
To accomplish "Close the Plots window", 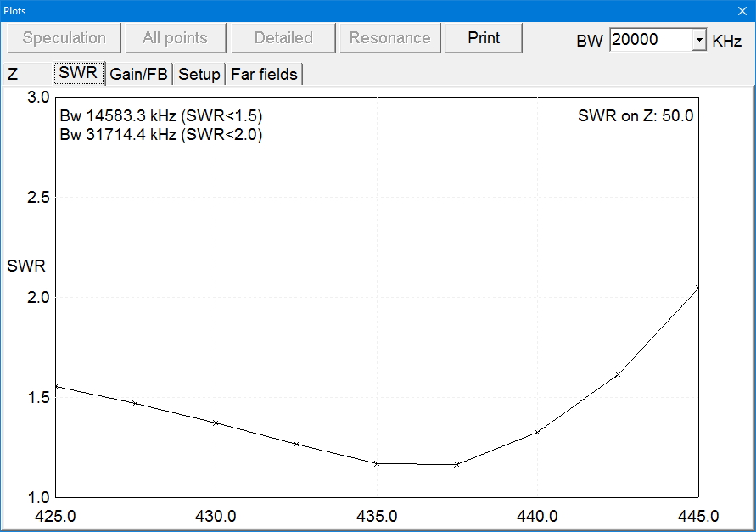I will click(742, 10).
